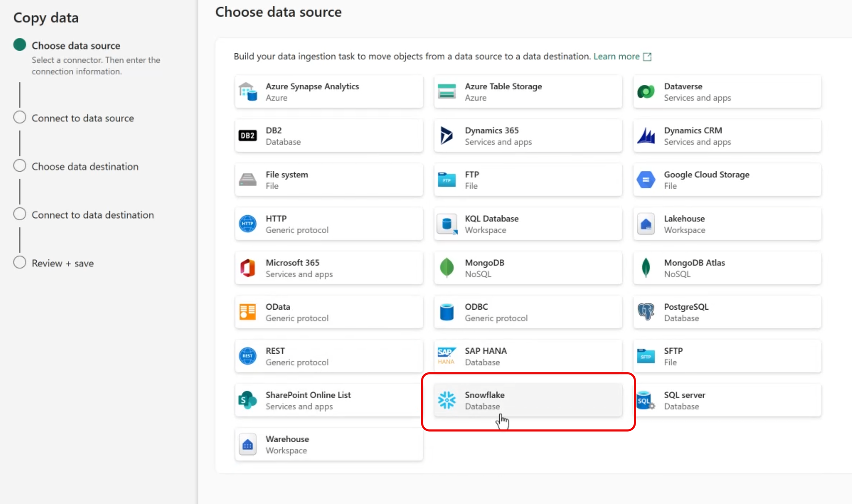Select the Azure Synapse Analytics connector name
852x504 pixels.
click(312, 86)
